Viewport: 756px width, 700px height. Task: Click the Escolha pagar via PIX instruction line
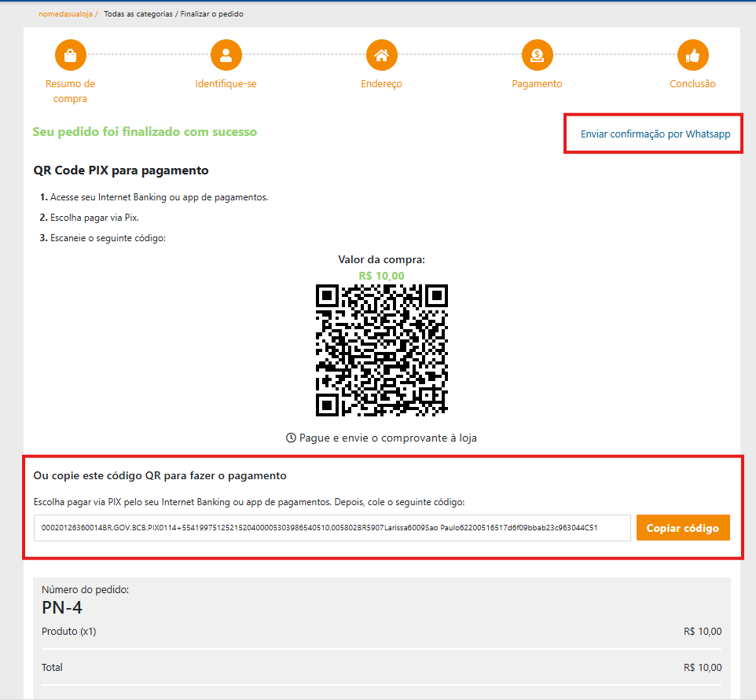click(249, 502)
